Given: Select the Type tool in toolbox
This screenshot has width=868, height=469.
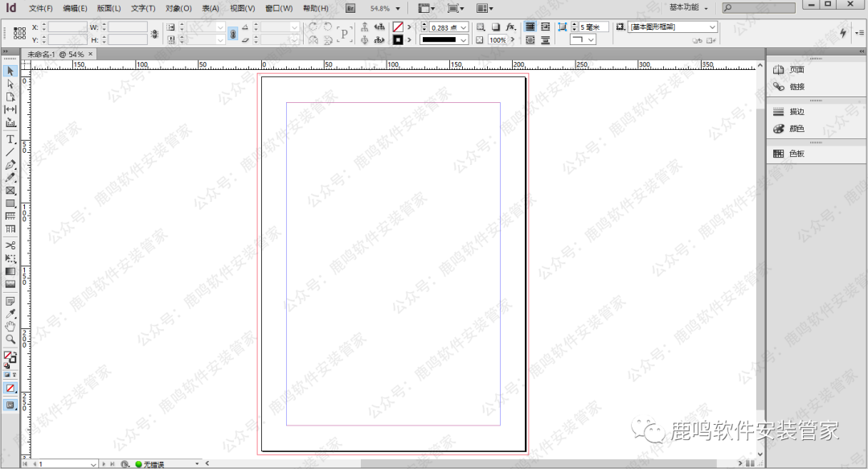Looking at the screenshot, I should coord(10,139).
